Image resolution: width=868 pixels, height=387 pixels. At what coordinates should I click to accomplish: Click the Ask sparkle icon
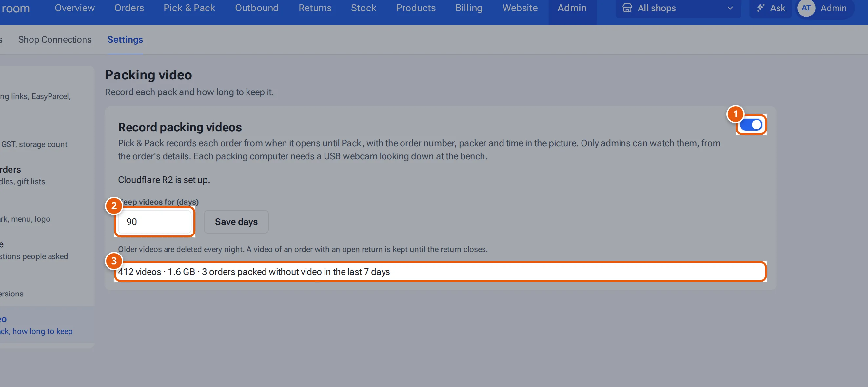tap(760, 8)
